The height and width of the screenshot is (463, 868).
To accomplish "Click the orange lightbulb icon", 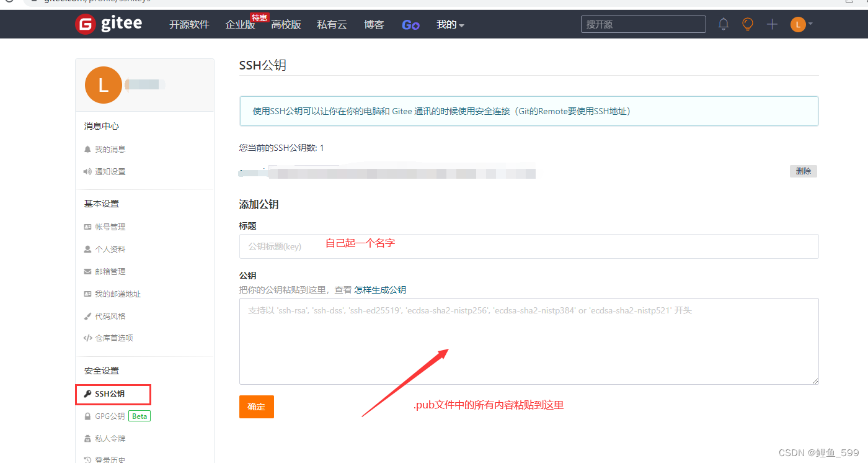I will [x=748, y=24].
